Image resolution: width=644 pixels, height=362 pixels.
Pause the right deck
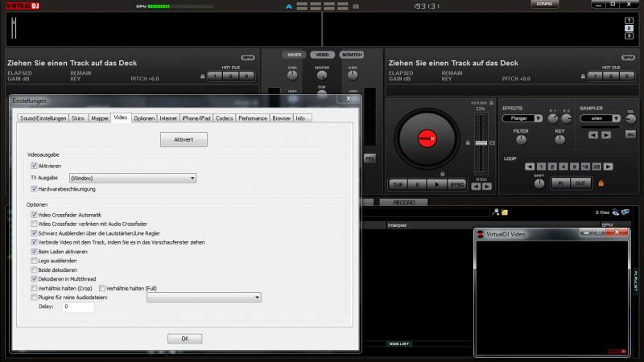point(417,184)
